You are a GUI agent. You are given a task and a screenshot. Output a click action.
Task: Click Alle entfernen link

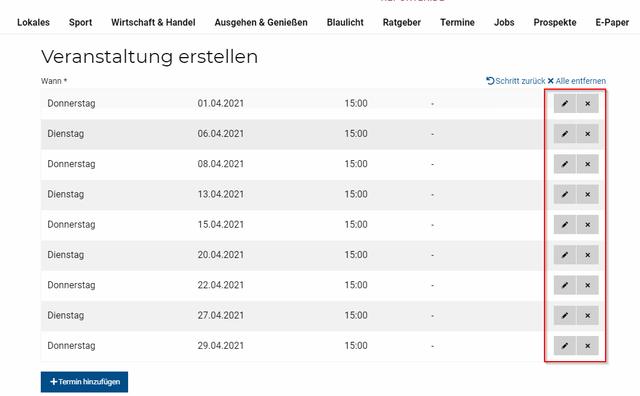(576, 81)
